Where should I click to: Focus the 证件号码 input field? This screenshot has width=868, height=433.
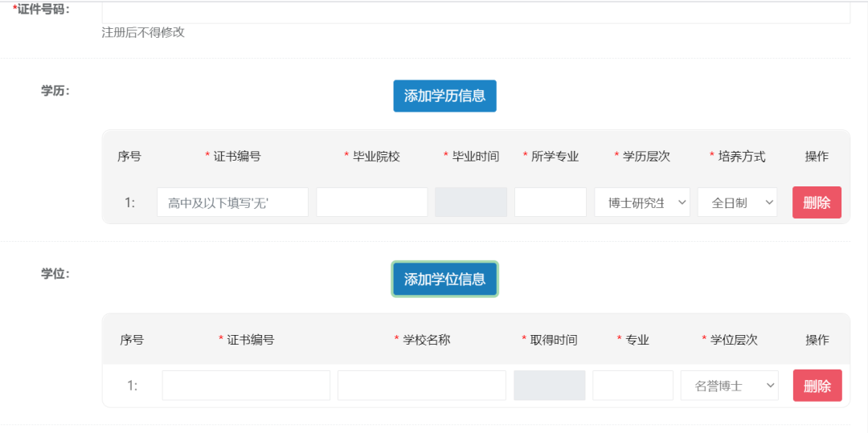coord(476,12)
